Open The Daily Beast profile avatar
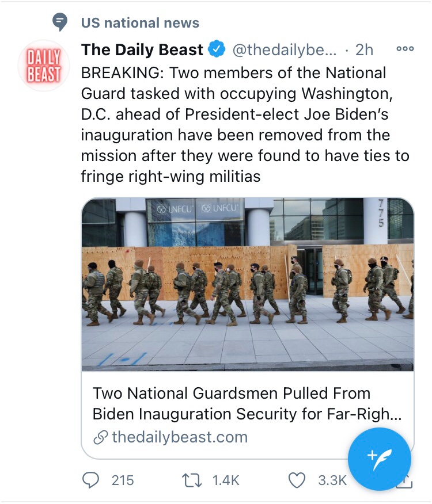 click(x=44, y=66)
